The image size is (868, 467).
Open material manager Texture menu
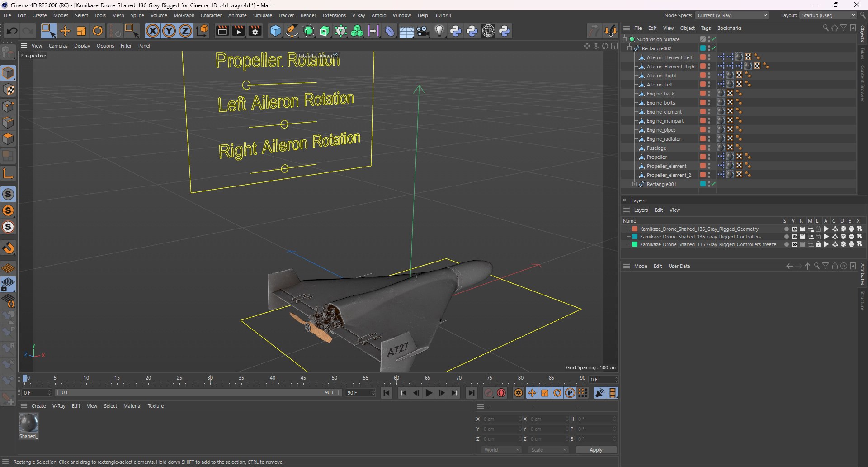tap(156, 406)
